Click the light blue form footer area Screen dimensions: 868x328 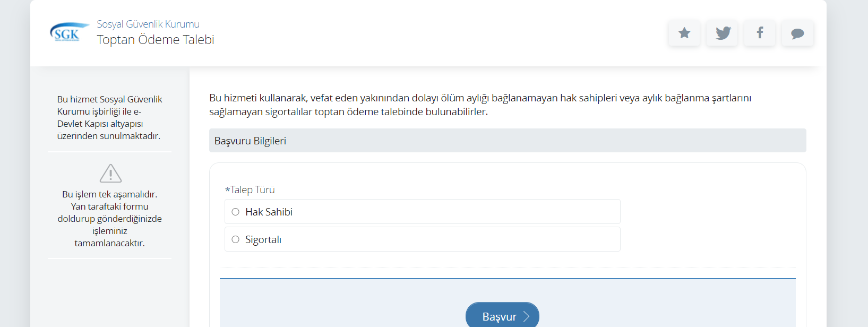[x=508, y=303]
